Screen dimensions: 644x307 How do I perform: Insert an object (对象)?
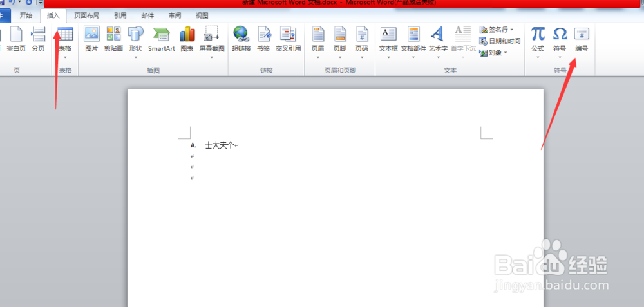pos(493,53)
